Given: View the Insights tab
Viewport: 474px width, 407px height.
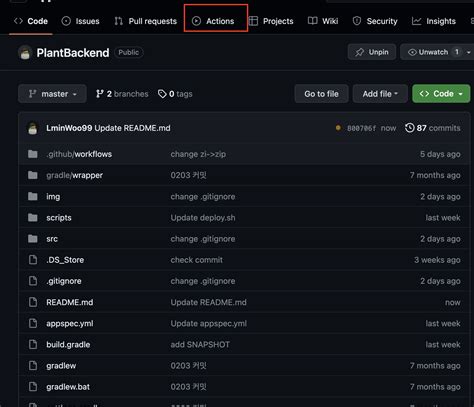Looking at the screenshot, I should coord(434,21).
